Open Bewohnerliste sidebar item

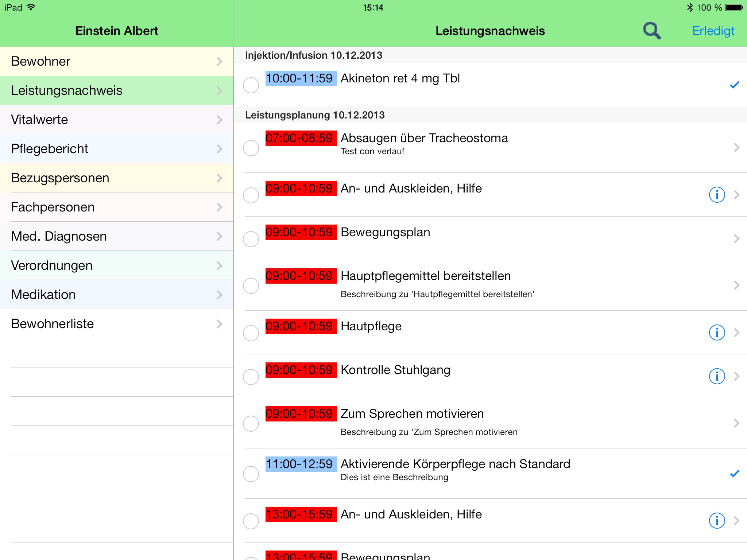(117, 324)
